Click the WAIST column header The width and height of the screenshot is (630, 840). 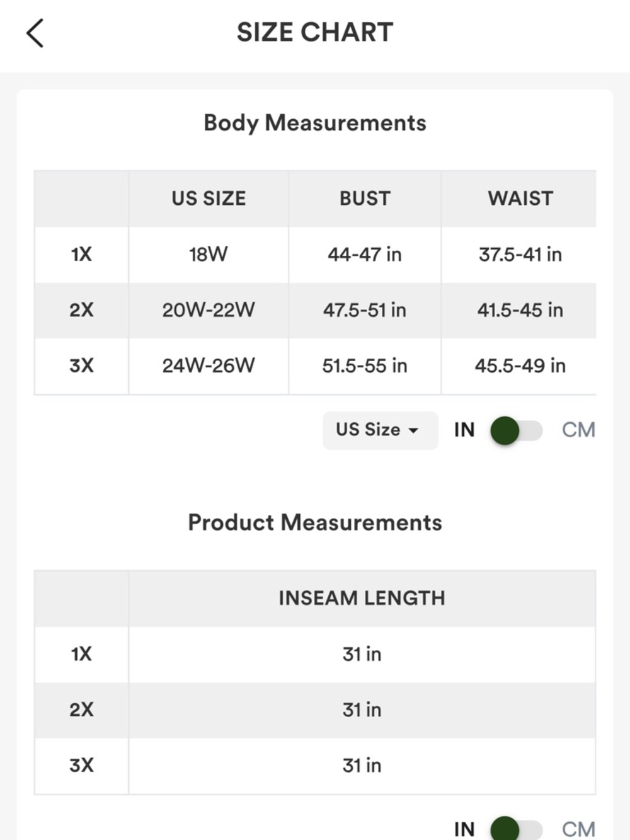pos(520,198)
